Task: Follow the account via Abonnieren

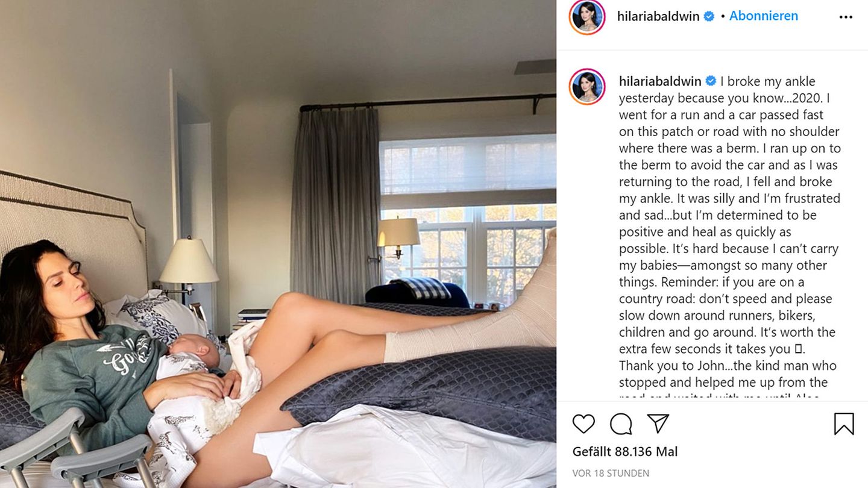Action: 764,16
